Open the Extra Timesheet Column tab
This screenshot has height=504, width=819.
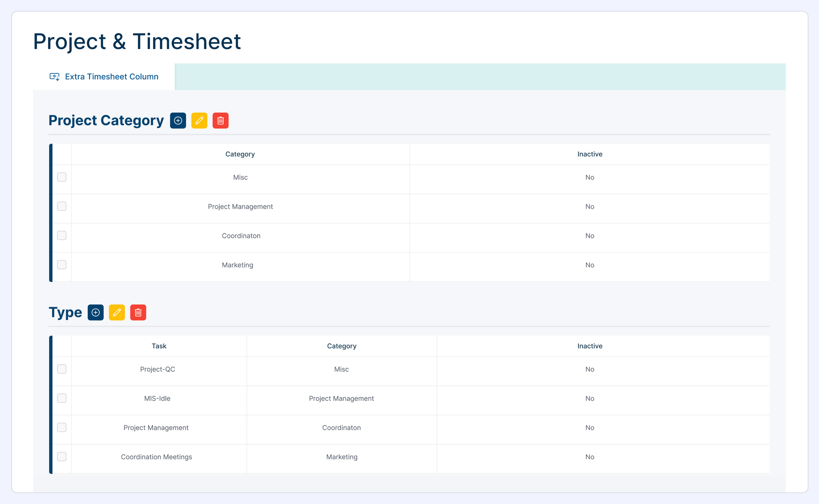[x=111, y=76]
